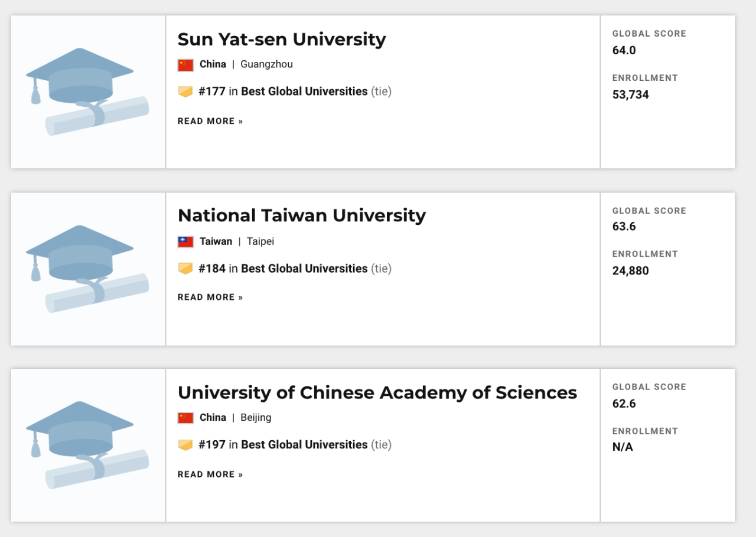The width and height of the screenshot is (756, 537).
Task: Click Sun Yat-sen enrollment value 53,734
Action: tap(630, 94)
